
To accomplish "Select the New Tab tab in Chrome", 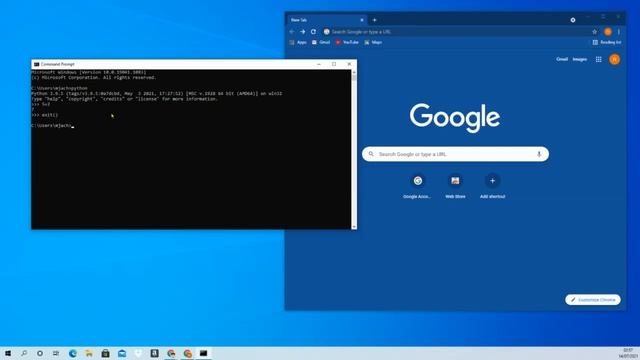I will (x=327, y=20).
